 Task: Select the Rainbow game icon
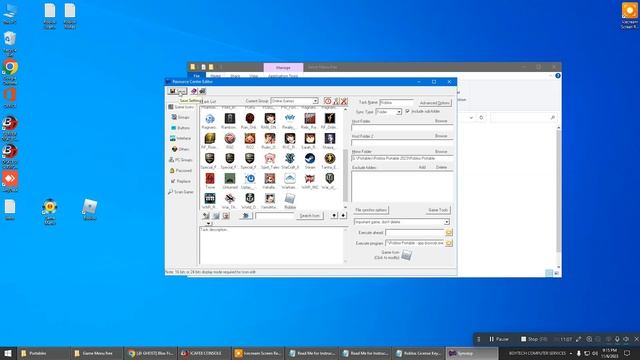pos(230,118)
